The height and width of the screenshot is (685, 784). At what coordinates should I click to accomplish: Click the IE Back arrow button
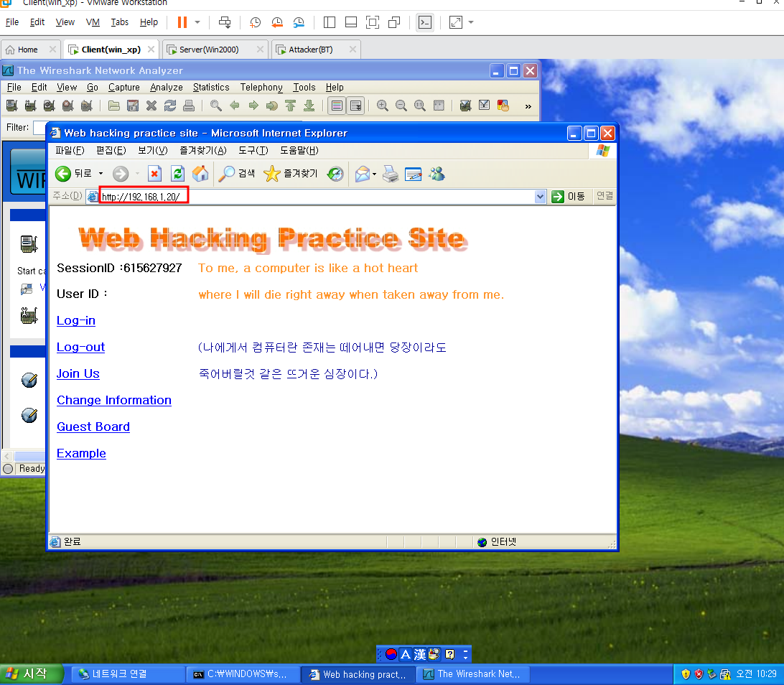coord(63,174)
